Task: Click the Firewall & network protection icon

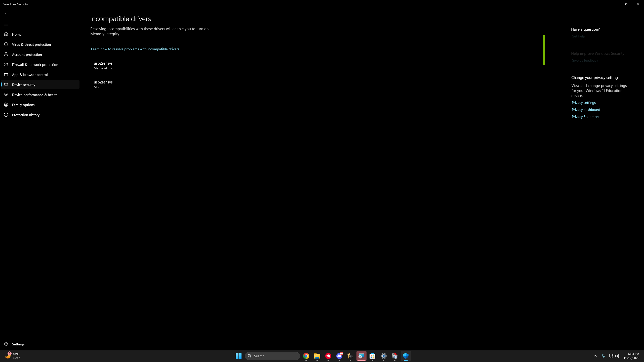Action: (6, 64)
